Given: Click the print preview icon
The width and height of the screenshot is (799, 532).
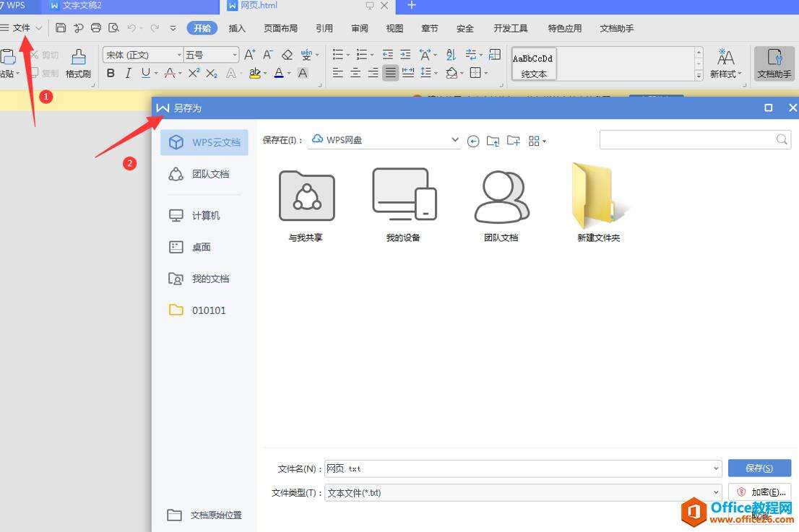Looking at the screenshot, I should [113, 28].
